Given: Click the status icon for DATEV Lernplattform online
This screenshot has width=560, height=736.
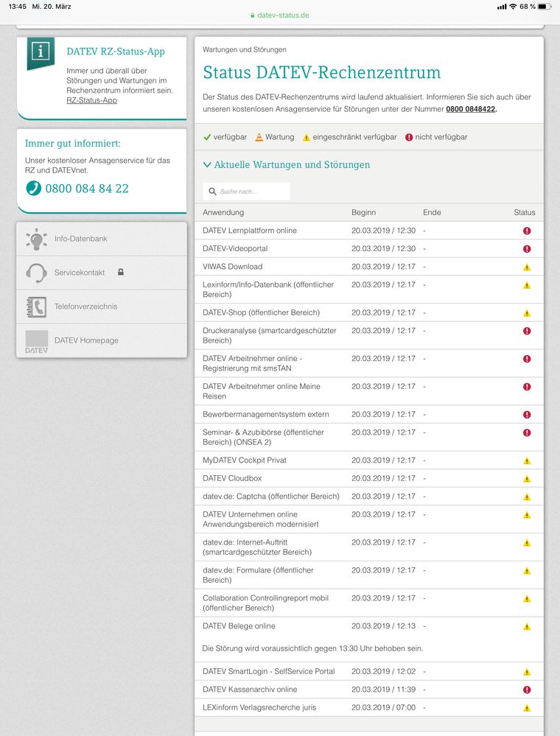Looking at the screenshot, I should click(x=527, y=231).
